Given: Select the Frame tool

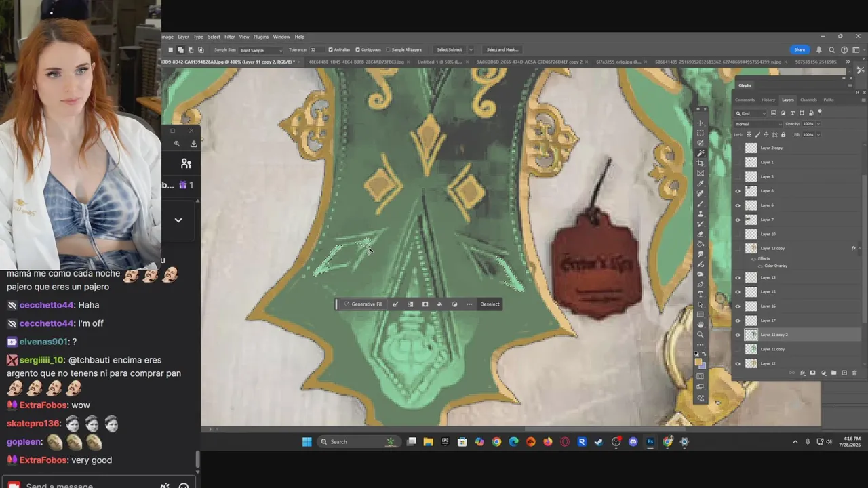Looking at the screenshot, I should tap(701, 174).
